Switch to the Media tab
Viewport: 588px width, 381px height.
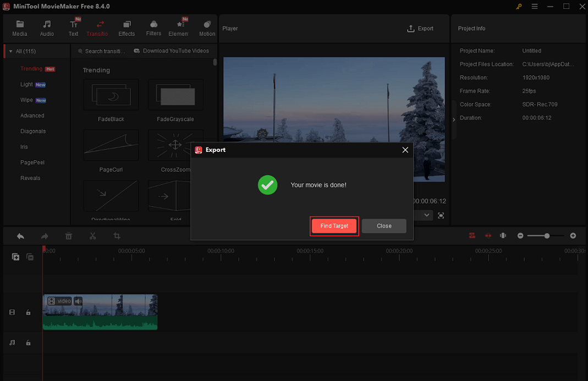click(x=20, y=28)
